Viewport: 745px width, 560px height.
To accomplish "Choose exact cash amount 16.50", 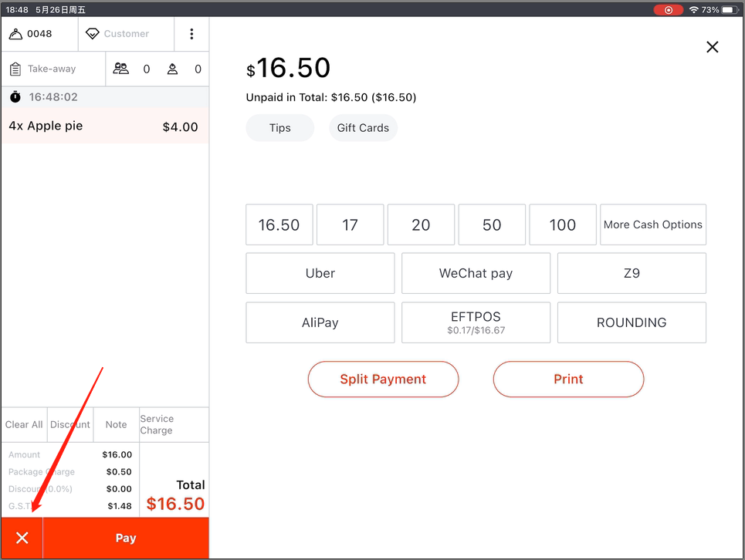I will point(279,224).
